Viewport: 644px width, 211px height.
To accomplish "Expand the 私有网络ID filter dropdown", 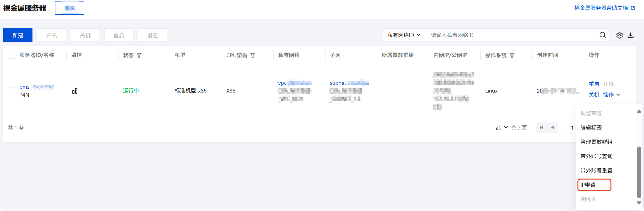I will [404, 35].
